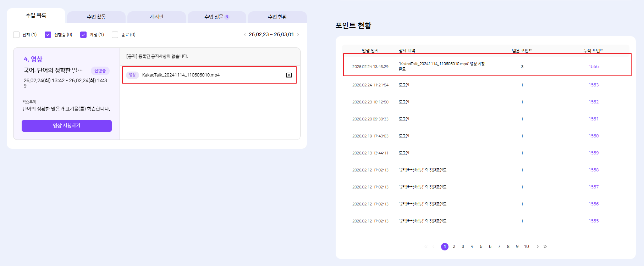Click the 영상 badge on the file row
This screenshot has height=266, width=644.
132,75
